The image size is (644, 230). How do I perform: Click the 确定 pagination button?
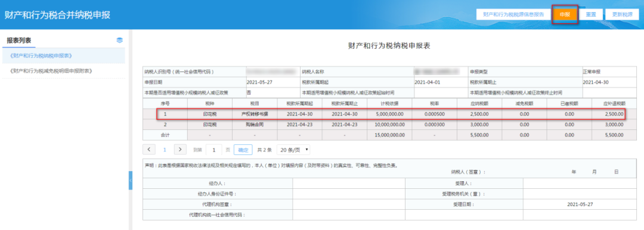(243, 150)
